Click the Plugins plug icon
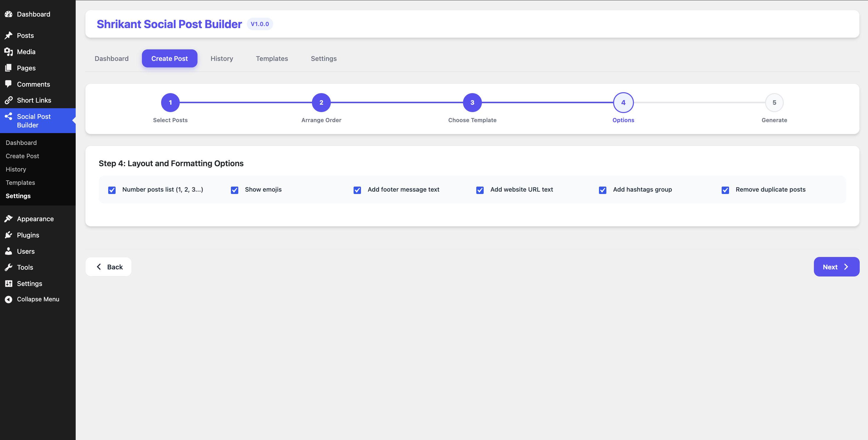The image size is (868, 440). [x=8, y=235]
